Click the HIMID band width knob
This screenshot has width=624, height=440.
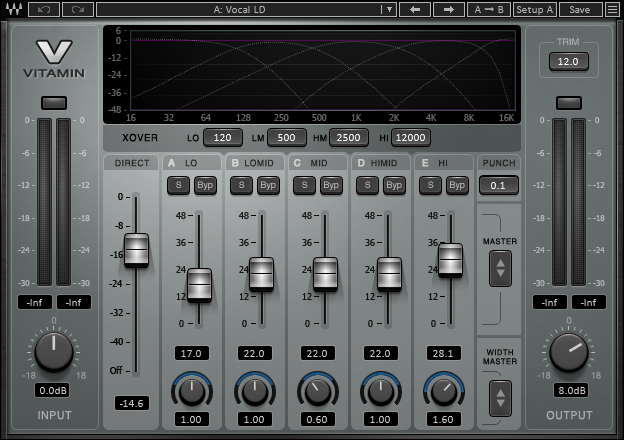tap(380, 391)
